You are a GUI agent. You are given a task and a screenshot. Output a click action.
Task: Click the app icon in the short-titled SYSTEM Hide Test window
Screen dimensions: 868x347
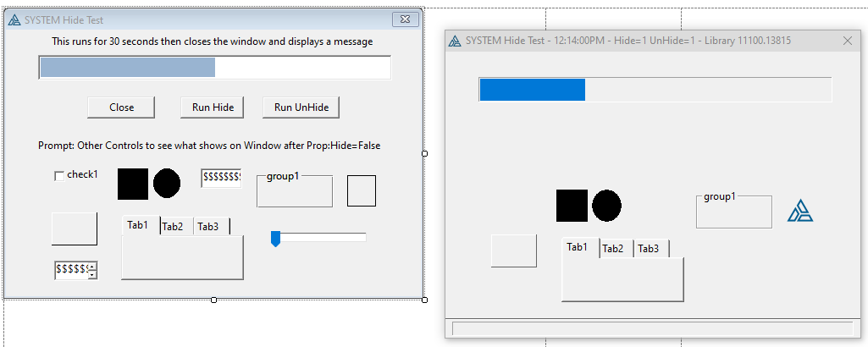coord(14,19)
